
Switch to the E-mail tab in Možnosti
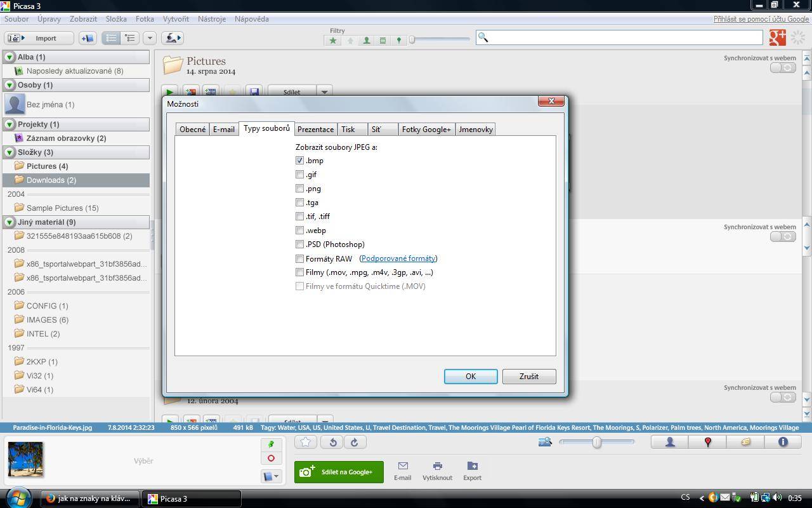(x=223, y=130)
